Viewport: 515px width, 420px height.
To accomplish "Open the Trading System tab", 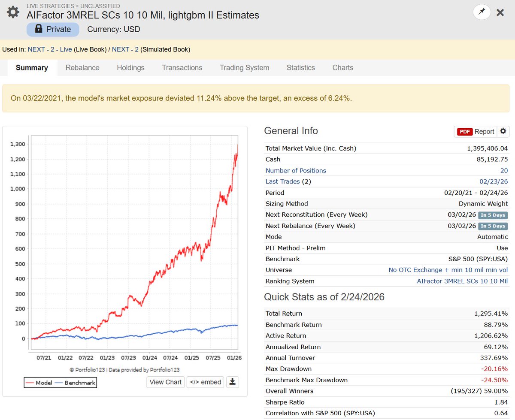I will tap(244, 68).
